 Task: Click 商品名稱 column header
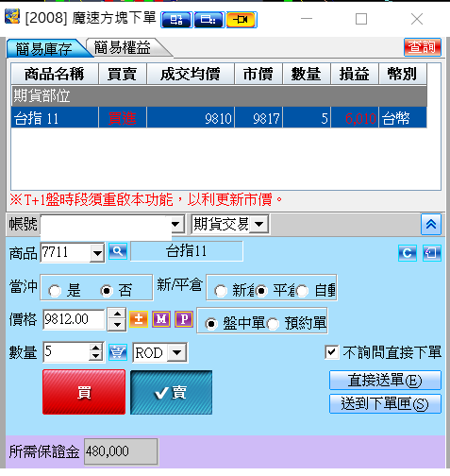55,75
